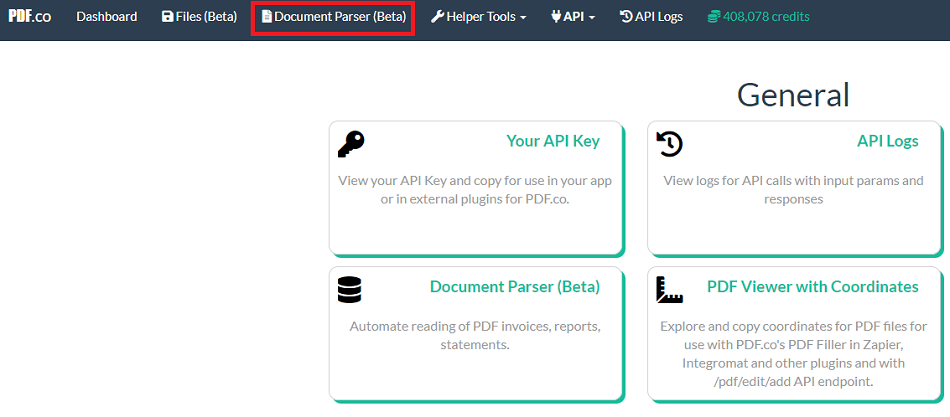
Task: Open the Document Parser (Beta) card title
Action: (515, 287)
